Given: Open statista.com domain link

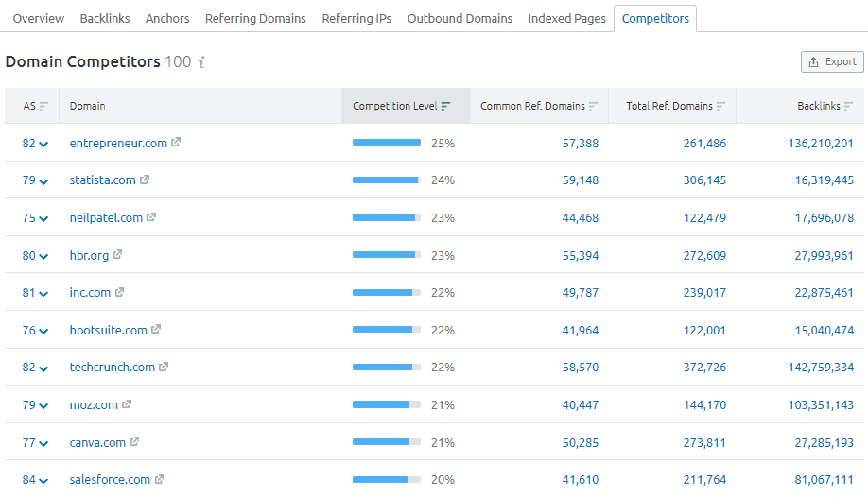Looking at the screenshot, I should pos(102,180).
